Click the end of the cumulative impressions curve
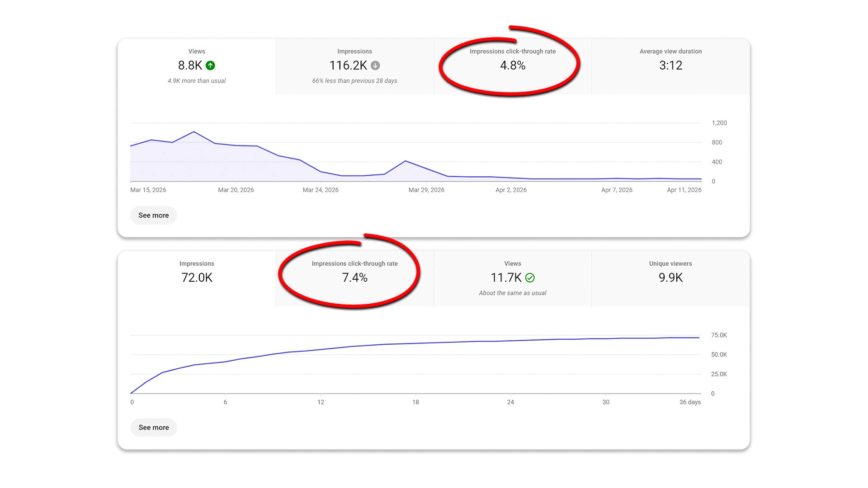The width and height of the screenshot is (868, 488). click(x=699, y=338)
